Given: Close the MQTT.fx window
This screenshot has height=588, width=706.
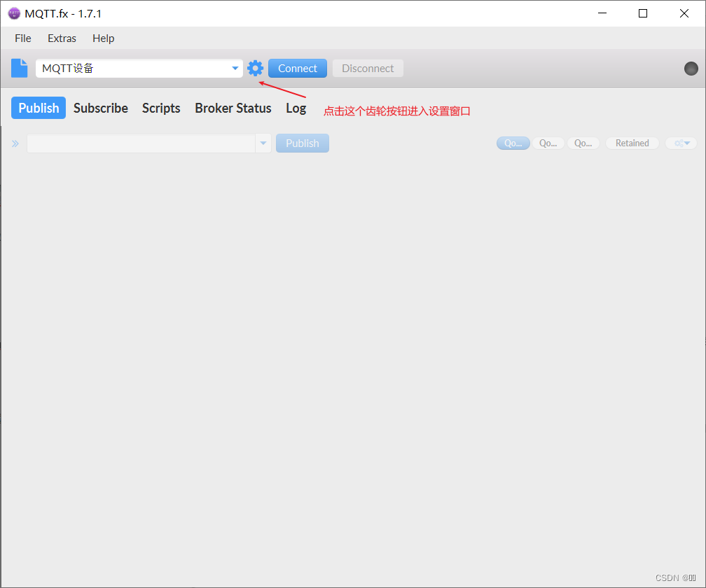Looking at the screenshot, I should tap(684, 13).
